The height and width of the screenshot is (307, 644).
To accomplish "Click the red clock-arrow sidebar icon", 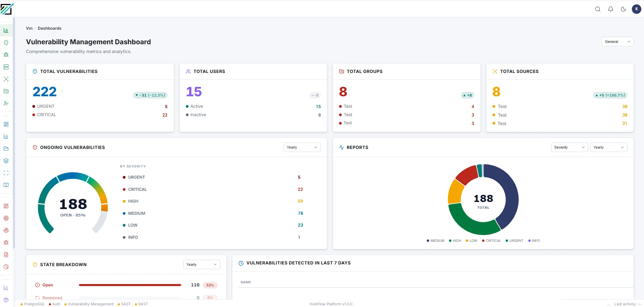I will click(6, 267).
